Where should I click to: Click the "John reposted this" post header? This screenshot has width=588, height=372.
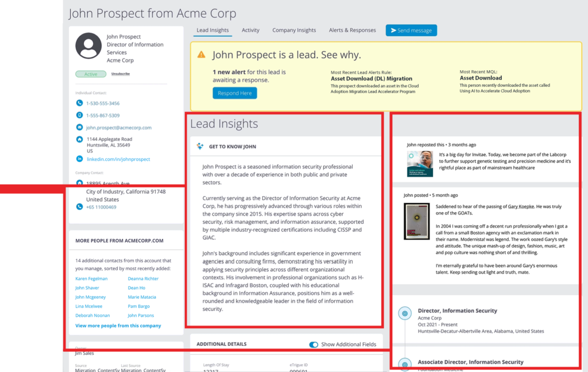[425, 144]
